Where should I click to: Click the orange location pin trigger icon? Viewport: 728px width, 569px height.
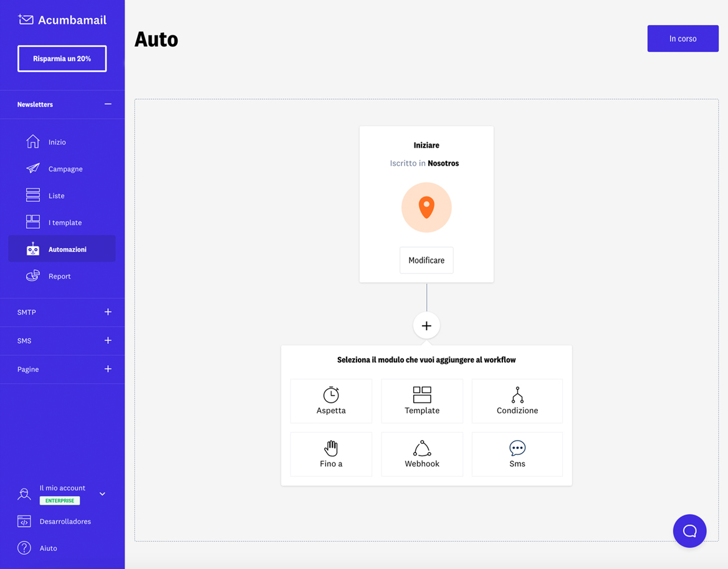point(426,208)
